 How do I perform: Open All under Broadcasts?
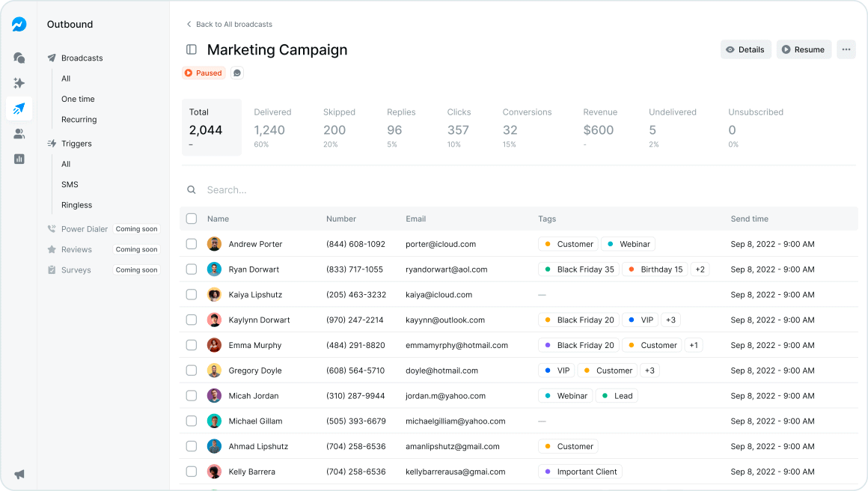point(66,79)
